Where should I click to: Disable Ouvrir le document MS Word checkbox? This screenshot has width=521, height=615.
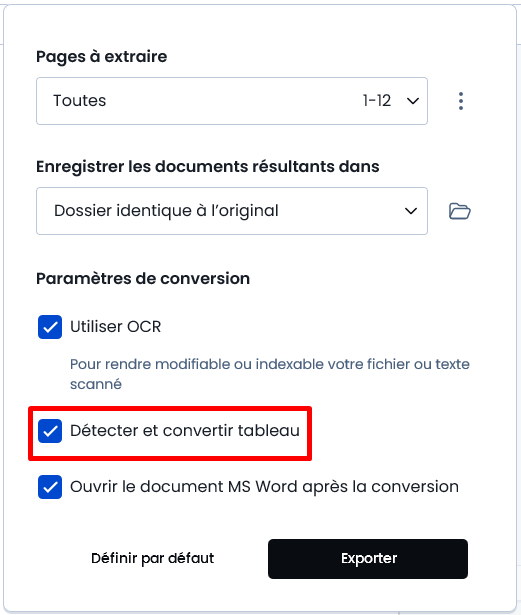pyautogui.click(x=50, y=487)
